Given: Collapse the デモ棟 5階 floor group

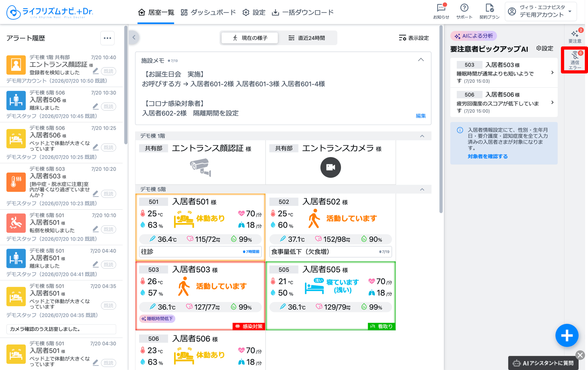Looking at the screenshot, I should pyautogui.click(x=422, y=189).
